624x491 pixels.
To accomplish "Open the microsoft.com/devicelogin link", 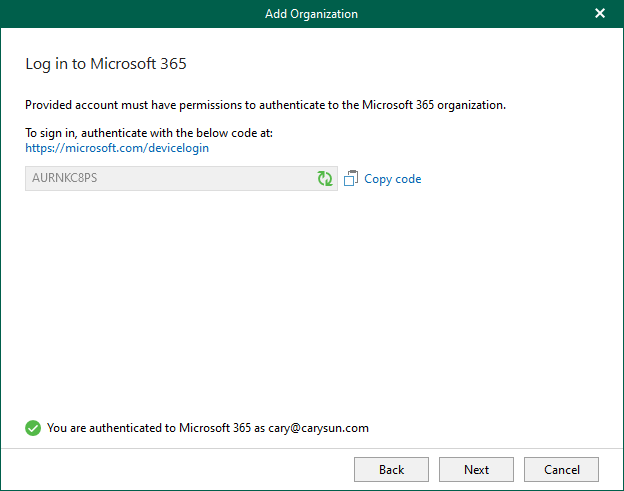I will (117, 148).
